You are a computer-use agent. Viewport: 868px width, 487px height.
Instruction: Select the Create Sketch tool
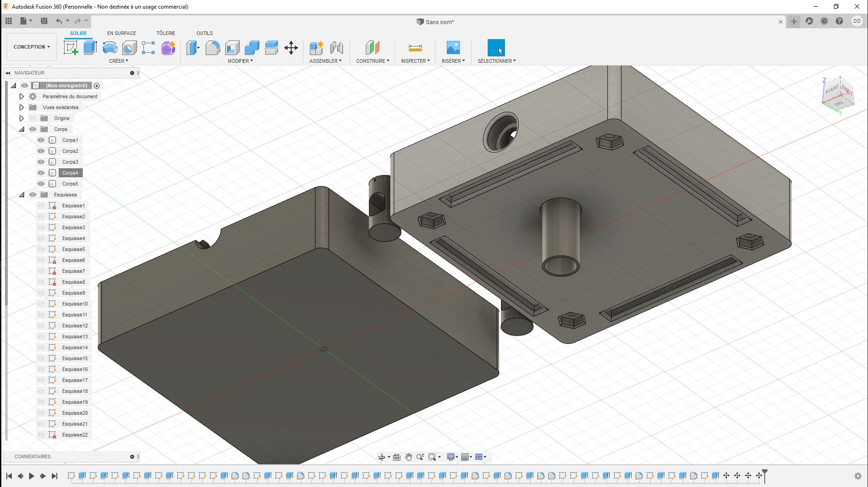[x=71, y=48]
